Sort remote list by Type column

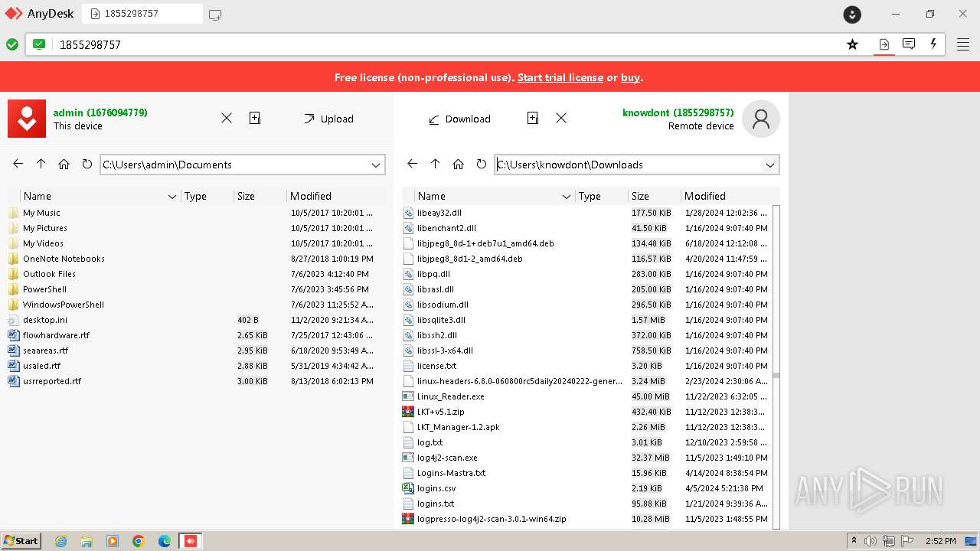pyautogui.click(x=590, y=196)
